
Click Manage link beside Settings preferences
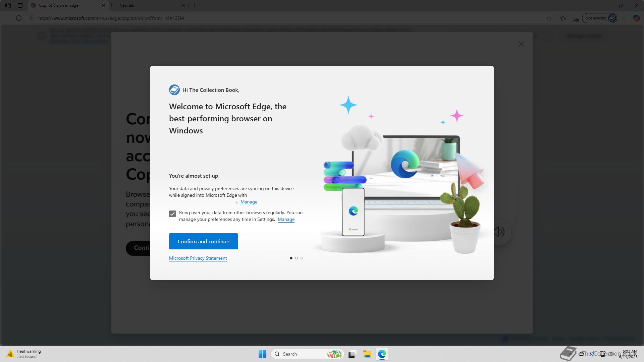[x=286, y=219]
